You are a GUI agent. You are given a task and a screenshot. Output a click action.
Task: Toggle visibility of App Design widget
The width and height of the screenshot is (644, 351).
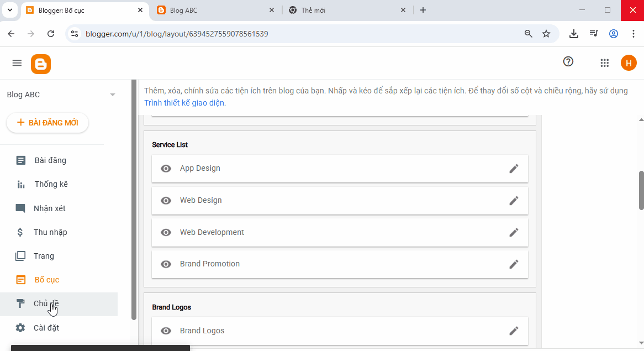click(166, 169)
